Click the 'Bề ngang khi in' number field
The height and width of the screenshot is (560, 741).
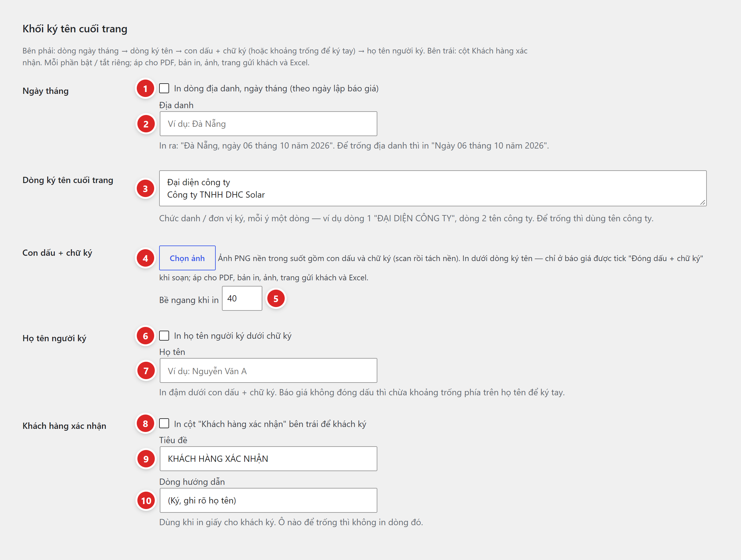coord(242,298)
